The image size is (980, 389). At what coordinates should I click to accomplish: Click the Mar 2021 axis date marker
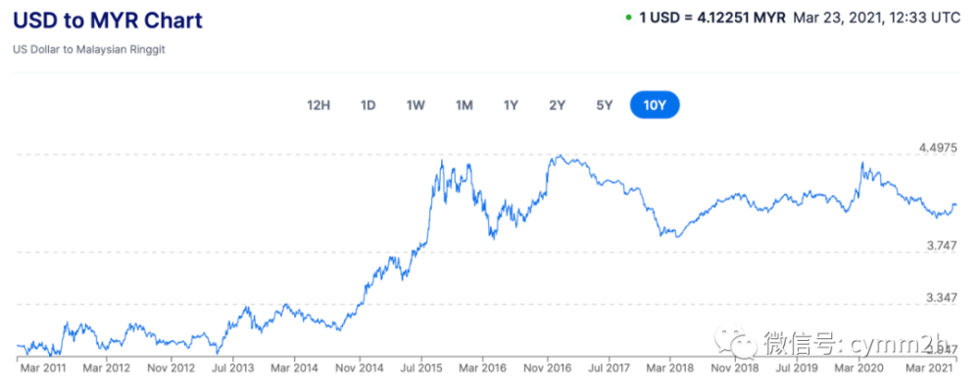coord(929,367)
